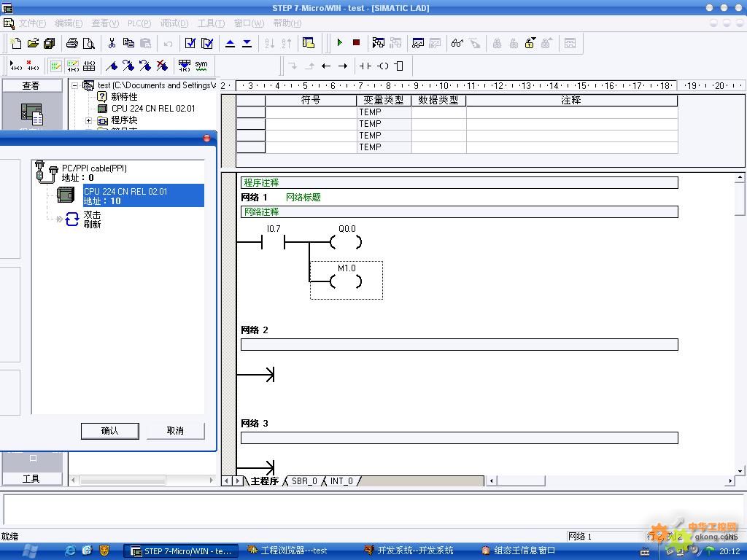Create a new project with the New icon
This screenshot has height=560, width=747.
point(16,43)
